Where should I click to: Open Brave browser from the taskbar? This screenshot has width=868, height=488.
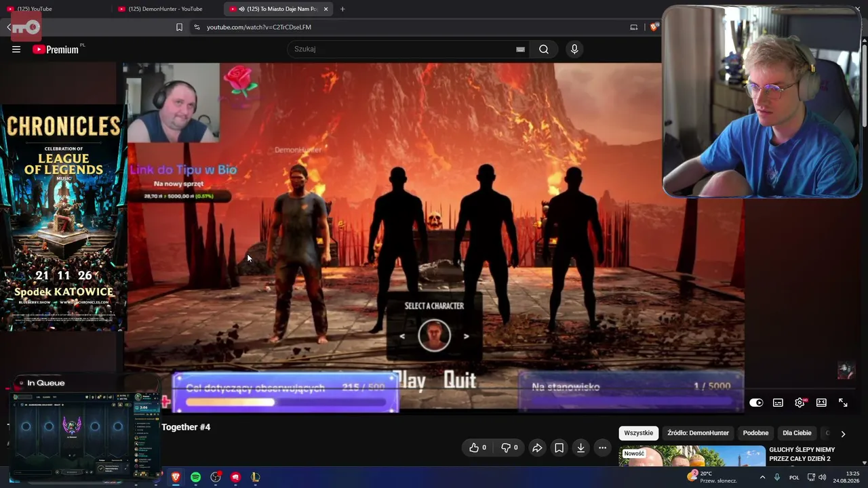176,477
